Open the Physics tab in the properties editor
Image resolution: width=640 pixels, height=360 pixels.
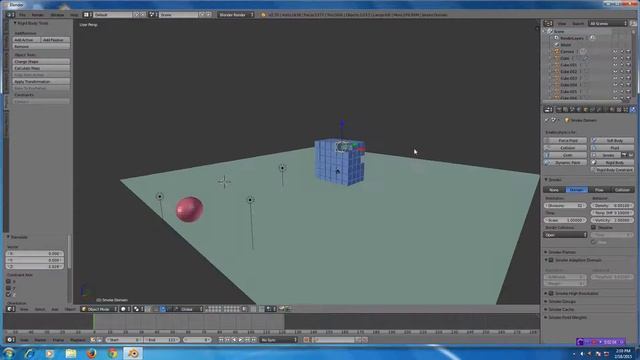tap(633, 109)
